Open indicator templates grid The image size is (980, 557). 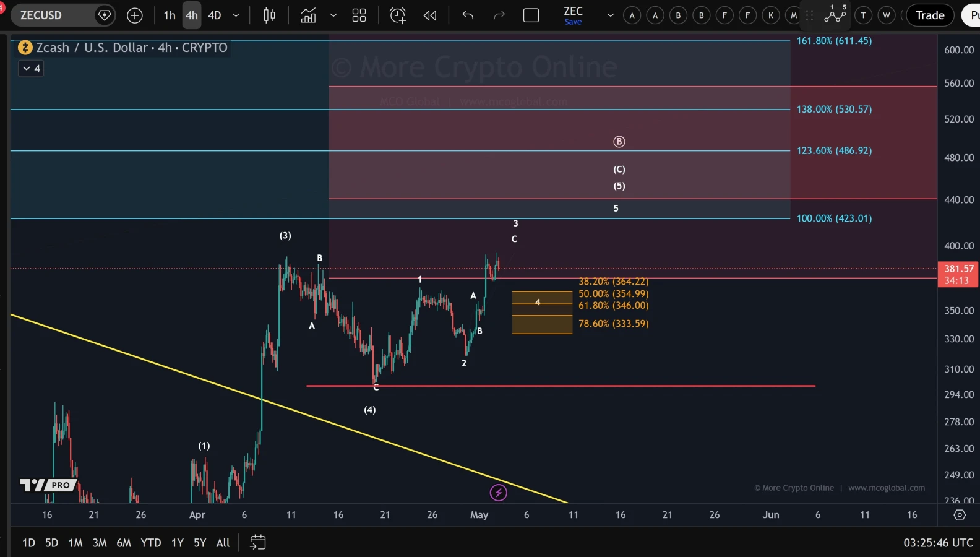359,15
